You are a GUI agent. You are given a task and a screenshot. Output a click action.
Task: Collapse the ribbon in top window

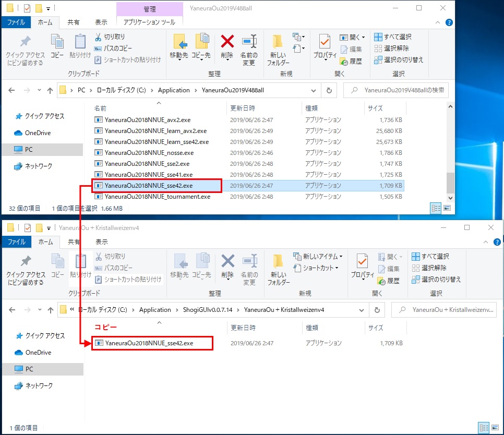437,22
